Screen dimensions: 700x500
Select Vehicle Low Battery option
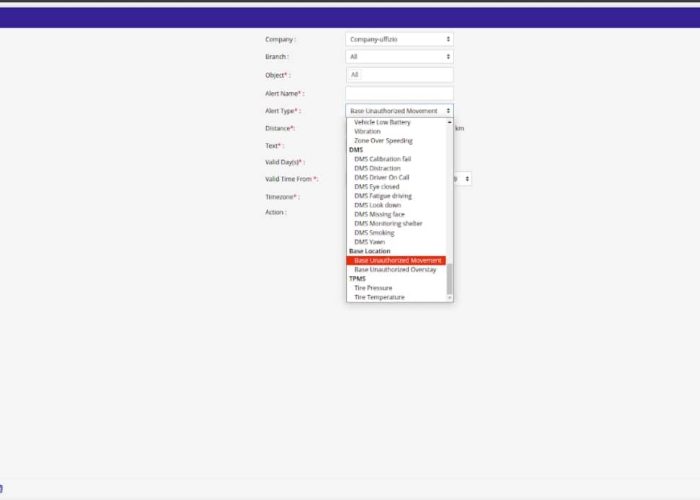tap(382, 122)
